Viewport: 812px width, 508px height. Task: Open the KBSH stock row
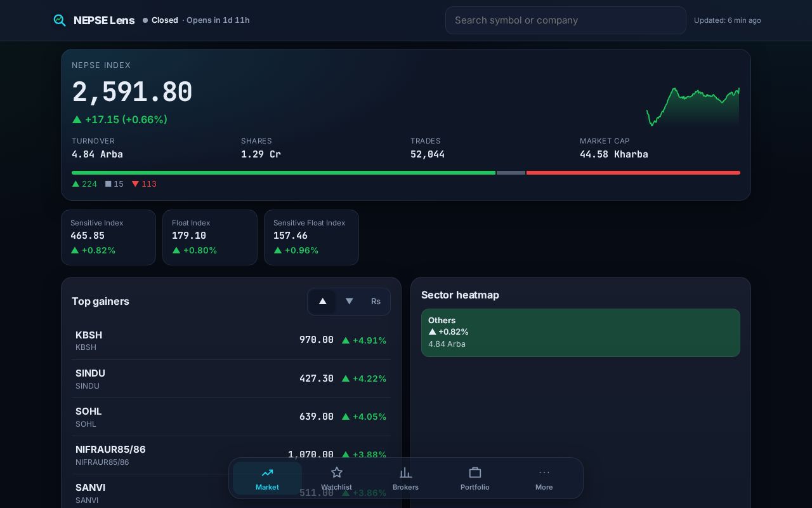[231, 340]
